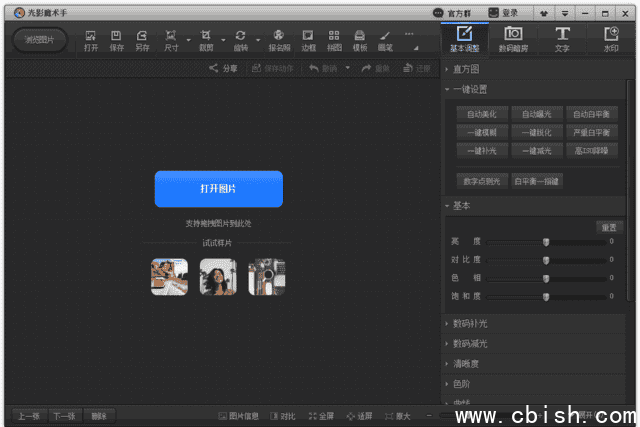
Task: Switch to the 文字 (Text) tab
Action: pos(562,39)
